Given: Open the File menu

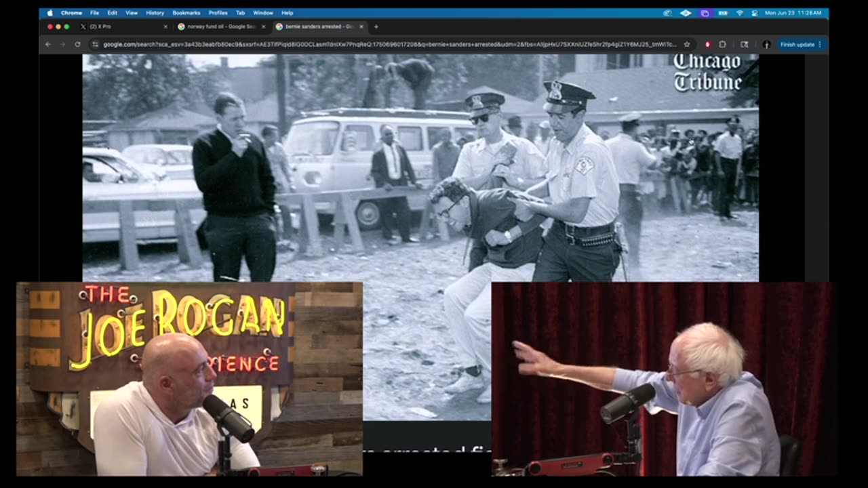Looking at the screenshot, I should [94, 13].
